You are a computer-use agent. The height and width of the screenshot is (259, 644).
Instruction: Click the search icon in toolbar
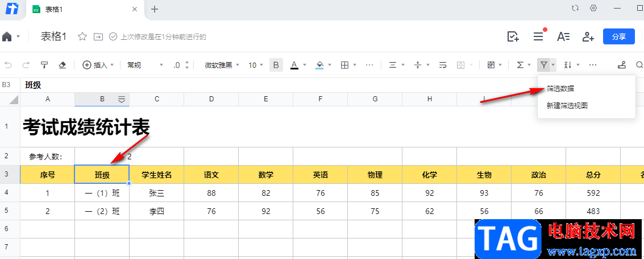coord(640,65)
